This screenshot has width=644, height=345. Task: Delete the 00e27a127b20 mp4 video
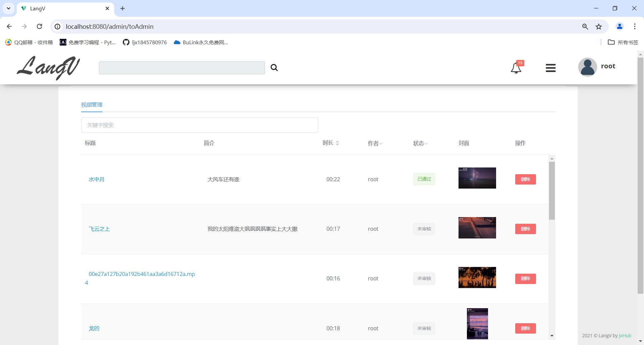point(525,278)
